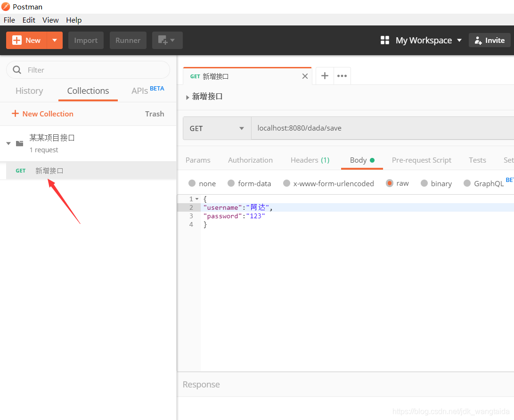Select binary body type radio

pos(424,183)
